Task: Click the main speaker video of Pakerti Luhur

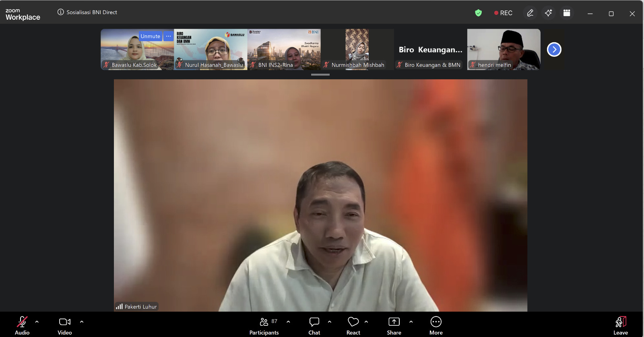Action: click(x=320, y=195)
